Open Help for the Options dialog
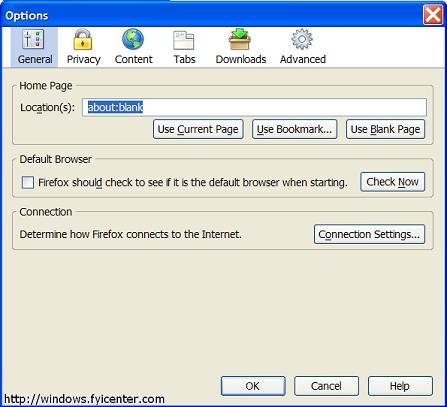This screenshot has height=407, width=447. [400, 386]
